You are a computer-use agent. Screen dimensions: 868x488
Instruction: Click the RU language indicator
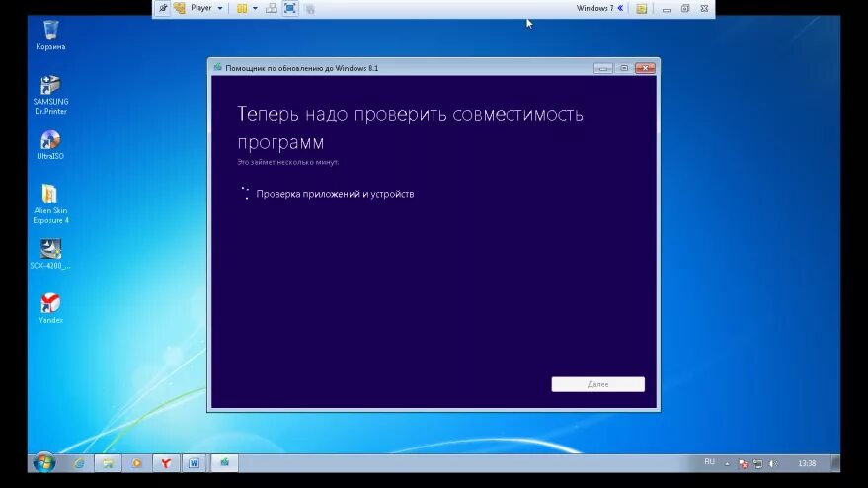pos(710,462)
